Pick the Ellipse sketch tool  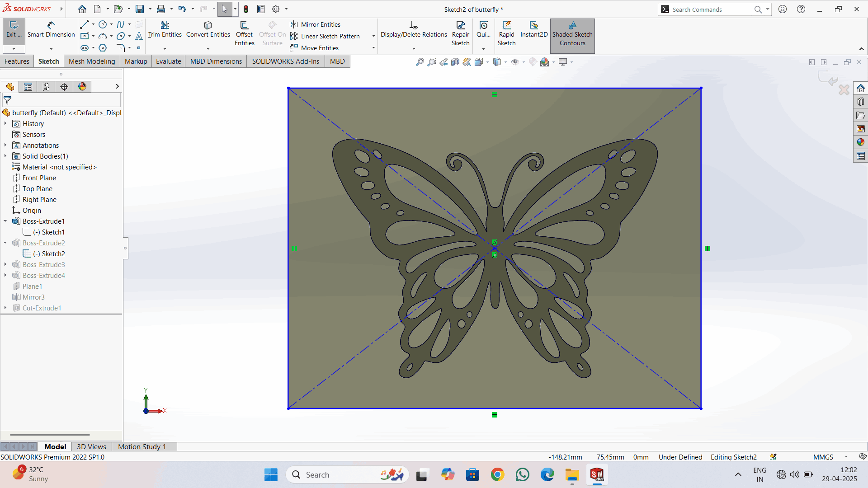click(120, 36)
